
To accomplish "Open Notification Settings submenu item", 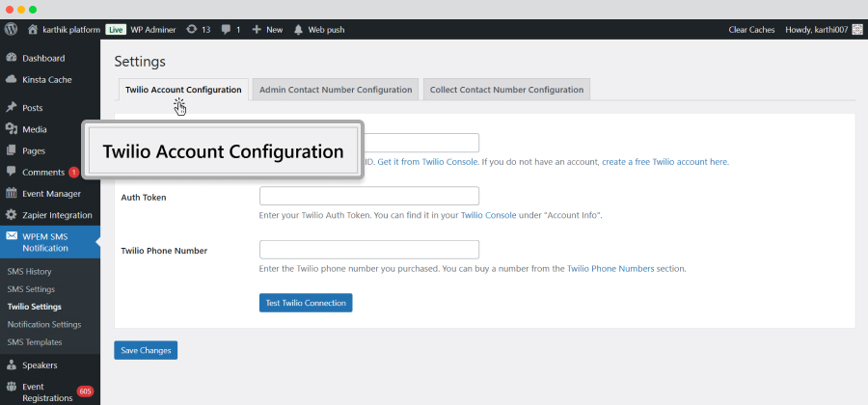I will [44, 324].
